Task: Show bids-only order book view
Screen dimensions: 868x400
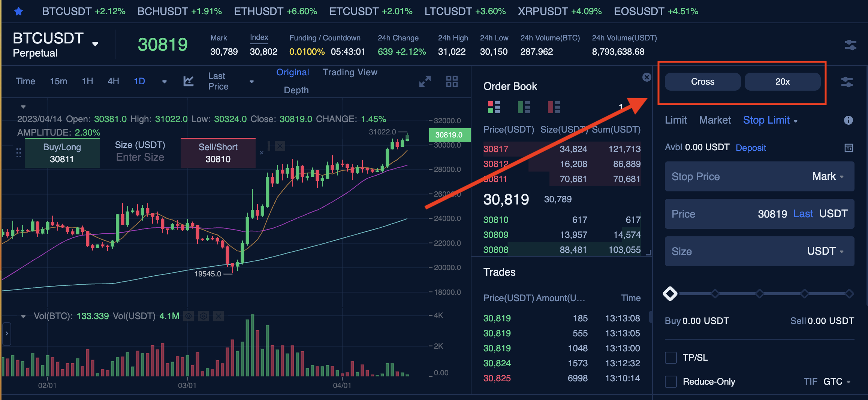Action: pos(524,107)
